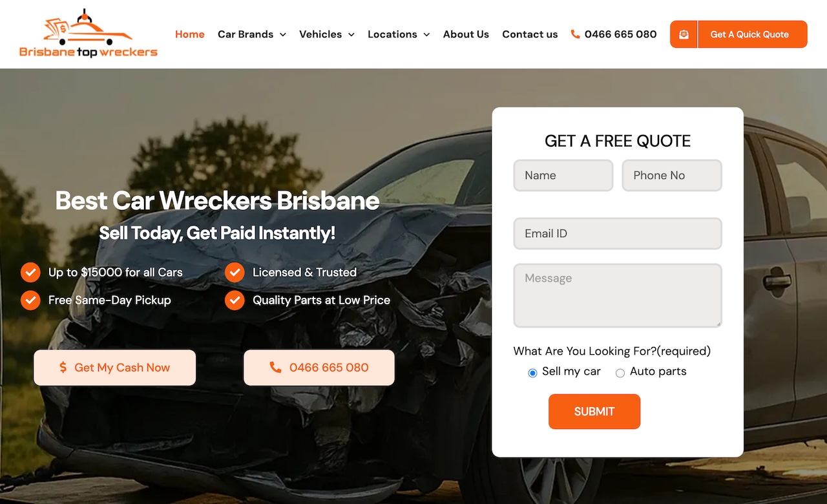827x504 pixels.
Task: Click the checkmark icon beside Licensed & Trusted
Action: coord(235,273)
